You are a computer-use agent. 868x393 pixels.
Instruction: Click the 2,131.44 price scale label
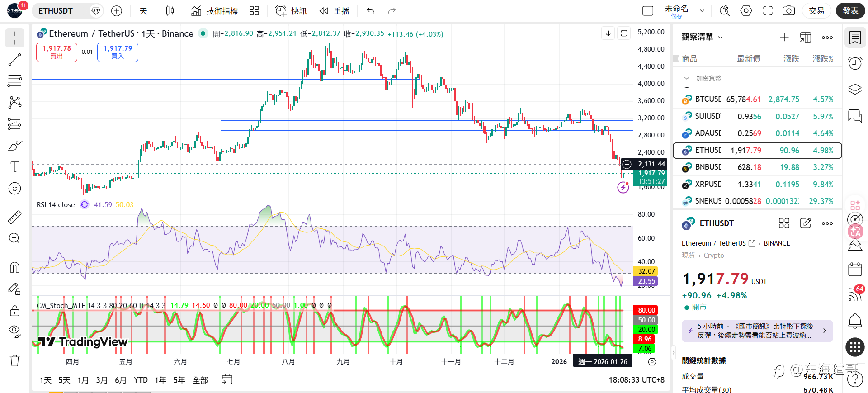coord(651,164)
